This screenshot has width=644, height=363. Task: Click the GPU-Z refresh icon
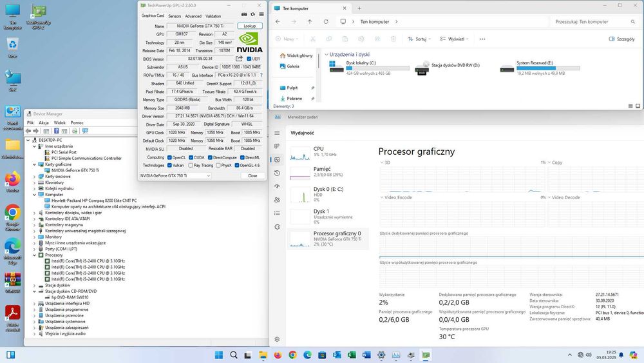click(x=252, y=14)
